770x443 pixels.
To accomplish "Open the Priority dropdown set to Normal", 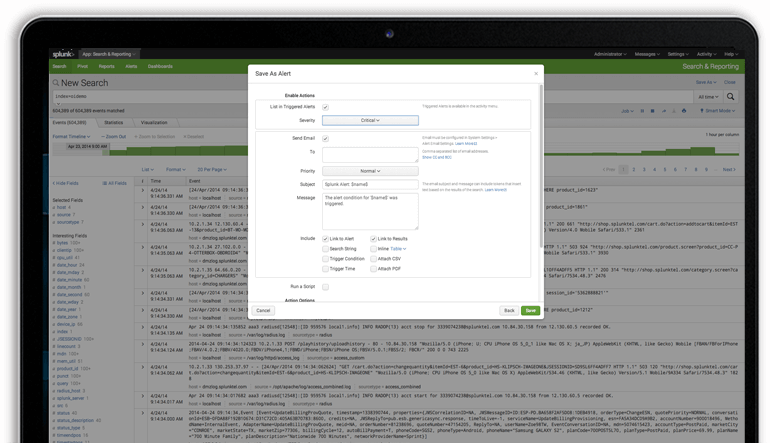I will 370,171.
